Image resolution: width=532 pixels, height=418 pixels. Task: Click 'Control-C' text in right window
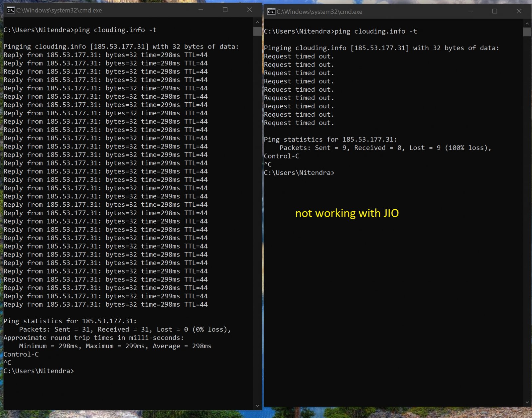click(281, 156)
